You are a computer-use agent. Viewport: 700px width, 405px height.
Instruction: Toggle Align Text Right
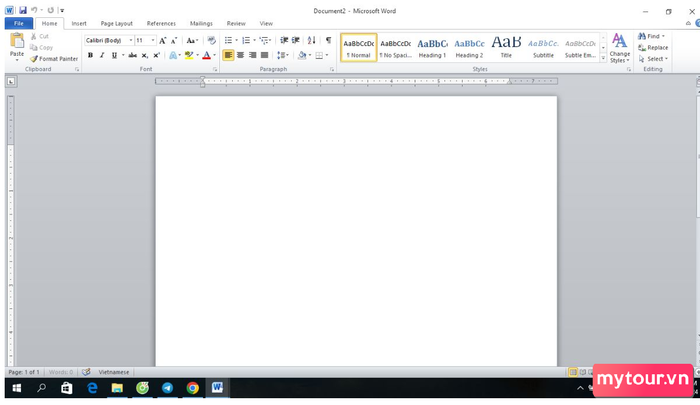coord(252,55)
